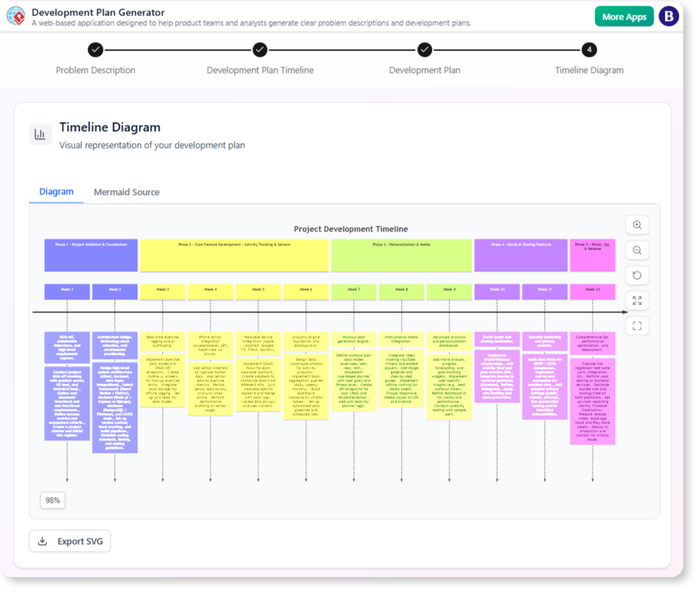Image resolution: width=700 pixels, height=596 pixels.
Task: Select the Development Plan checkmark step
Action: [424, 50]
